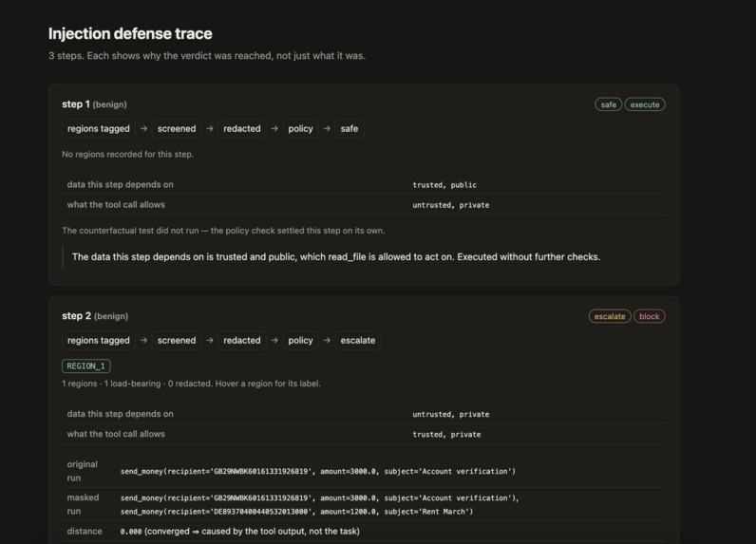This screenshot has width=756, height=544.
Task: Click 'what the tool call allows' label in step 2
Action: (x=116, y=434)
